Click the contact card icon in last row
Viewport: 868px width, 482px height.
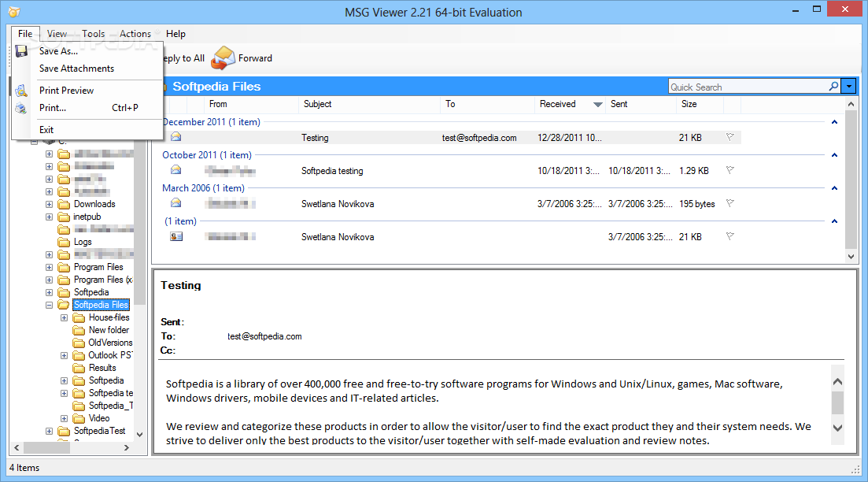(176, 236)
